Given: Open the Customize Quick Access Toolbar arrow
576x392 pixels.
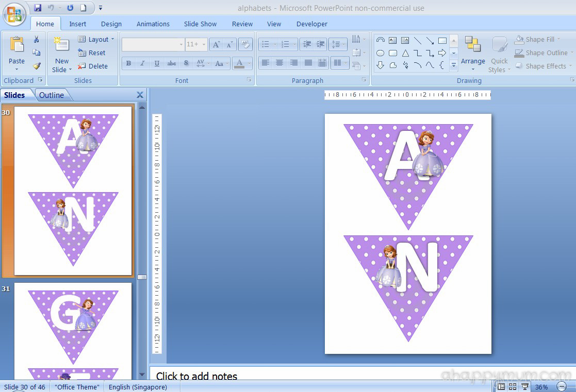Looking at the screenshot, I should 100,8.
